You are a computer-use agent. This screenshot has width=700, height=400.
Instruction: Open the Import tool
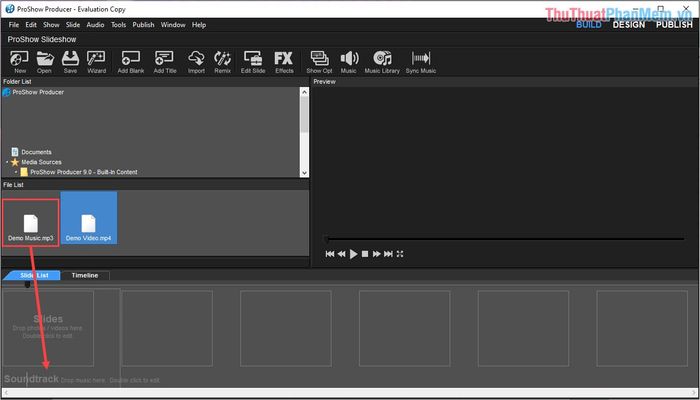(x=196, y=62)
